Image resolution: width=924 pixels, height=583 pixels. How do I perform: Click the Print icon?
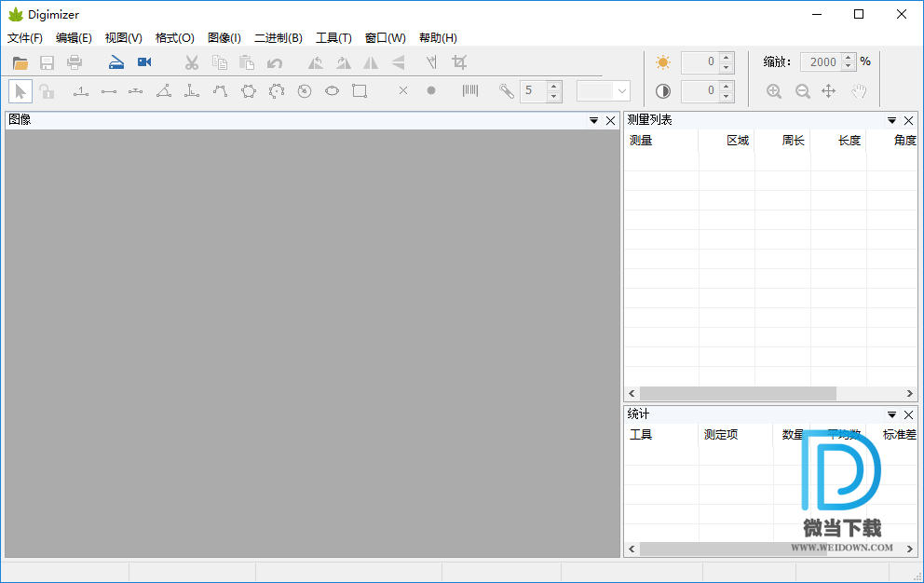click(x=75, y=62)
